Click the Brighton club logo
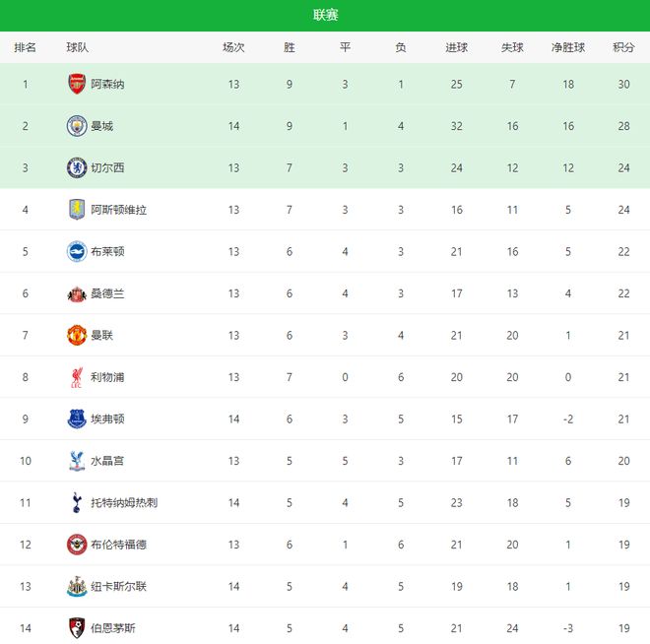The width and height of the screenshot is (650, 644). (77, 251)
